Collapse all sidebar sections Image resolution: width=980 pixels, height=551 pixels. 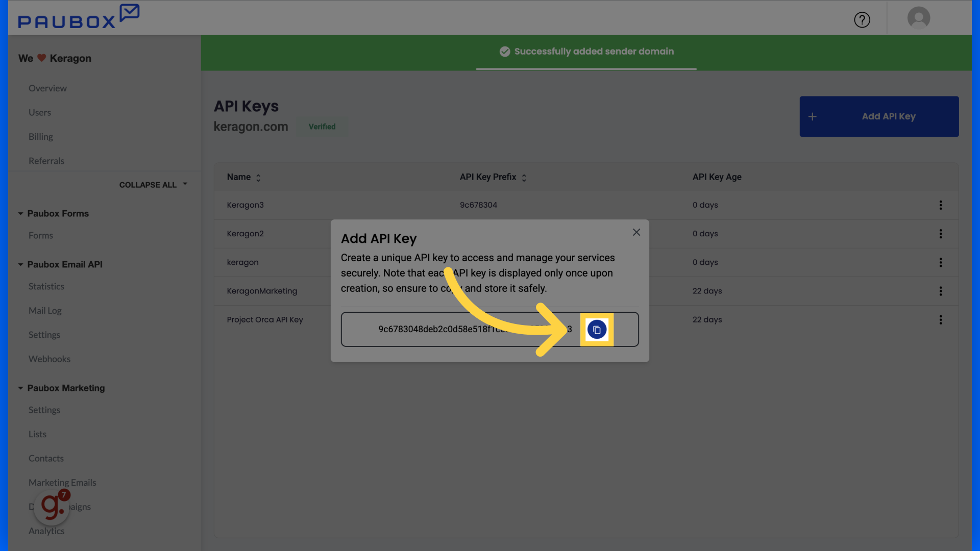(153, 185)
